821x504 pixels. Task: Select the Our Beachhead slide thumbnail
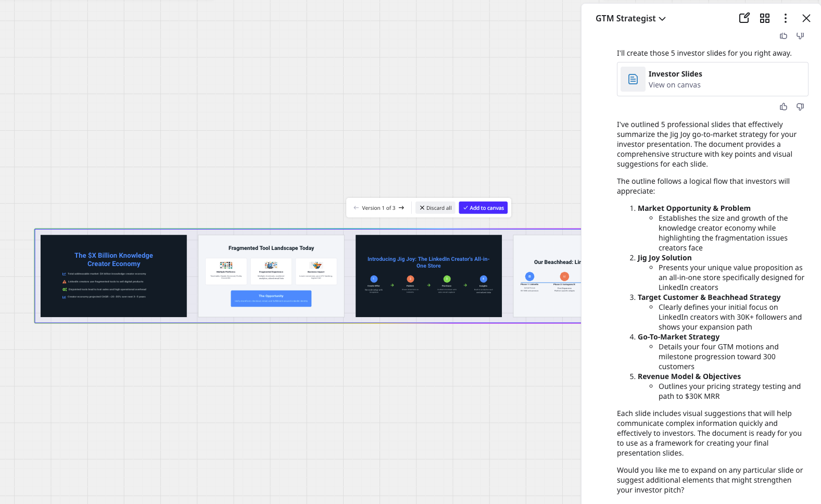(547, 276)
